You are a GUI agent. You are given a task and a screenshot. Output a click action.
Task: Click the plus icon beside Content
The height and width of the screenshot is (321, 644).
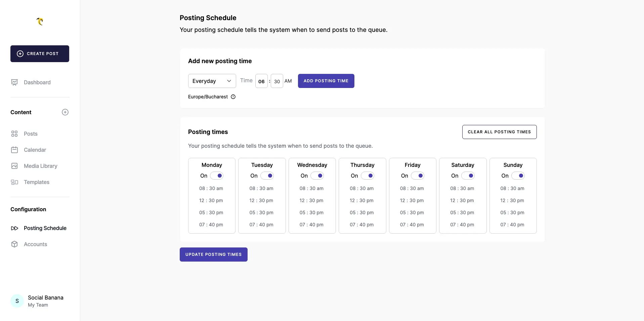(65, 112)
